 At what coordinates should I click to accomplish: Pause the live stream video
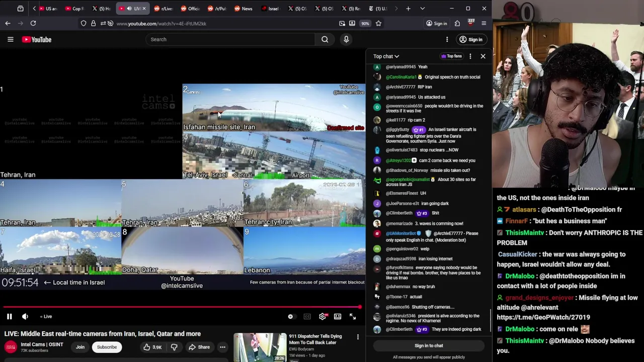point(9,316)
